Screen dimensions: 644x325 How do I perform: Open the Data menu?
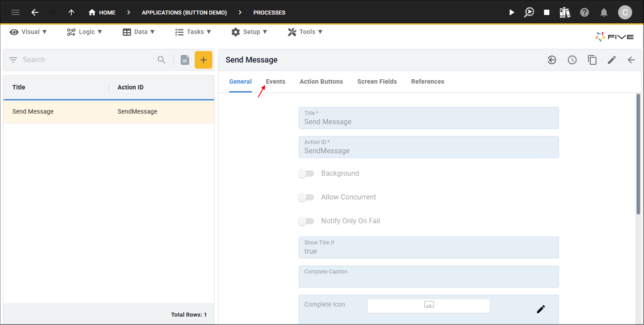tap(139, 32)
